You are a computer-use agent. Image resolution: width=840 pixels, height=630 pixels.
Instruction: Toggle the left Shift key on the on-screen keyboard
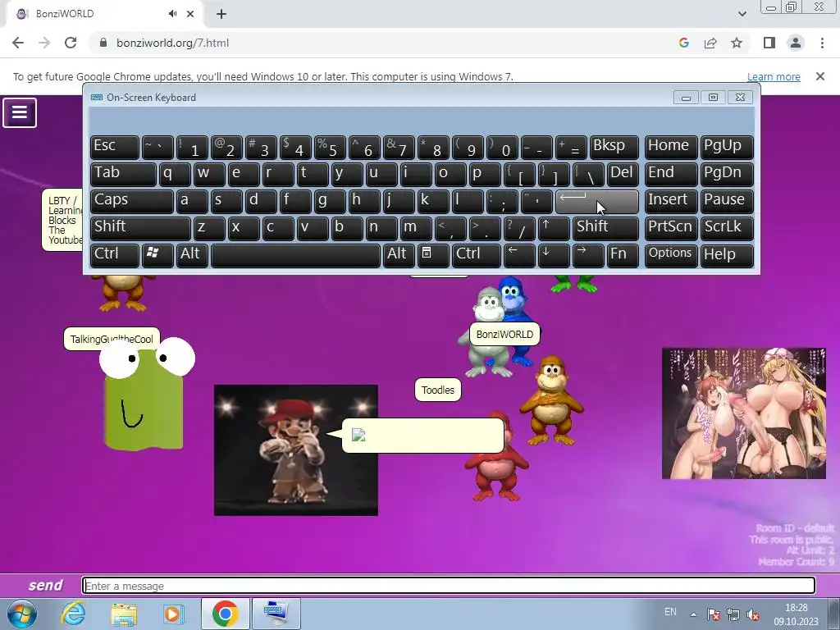[140, 228]
